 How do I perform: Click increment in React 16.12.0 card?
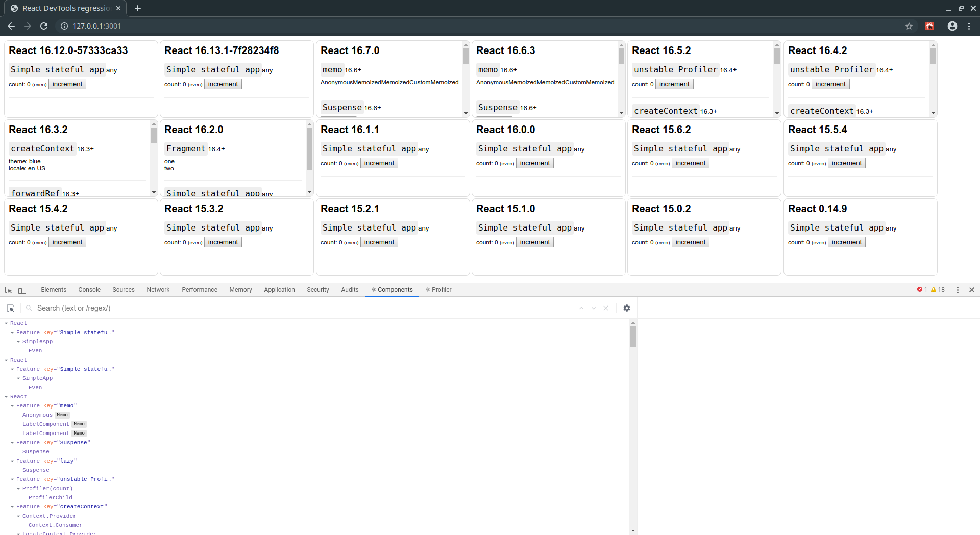(x=67, y=84)
